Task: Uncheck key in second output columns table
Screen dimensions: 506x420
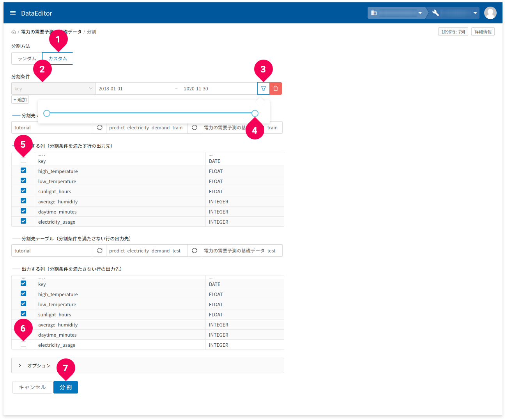Action: tap(23, 284)
